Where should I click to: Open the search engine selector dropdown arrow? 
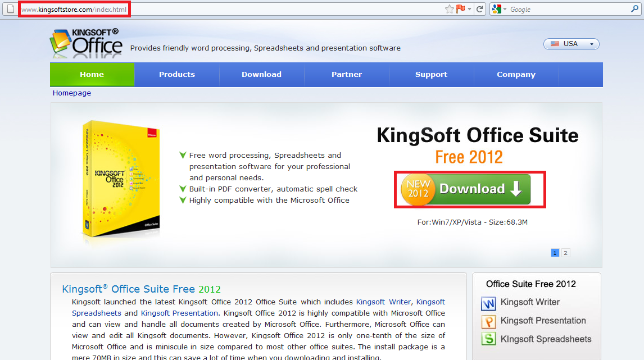click(x=505, y=9)
